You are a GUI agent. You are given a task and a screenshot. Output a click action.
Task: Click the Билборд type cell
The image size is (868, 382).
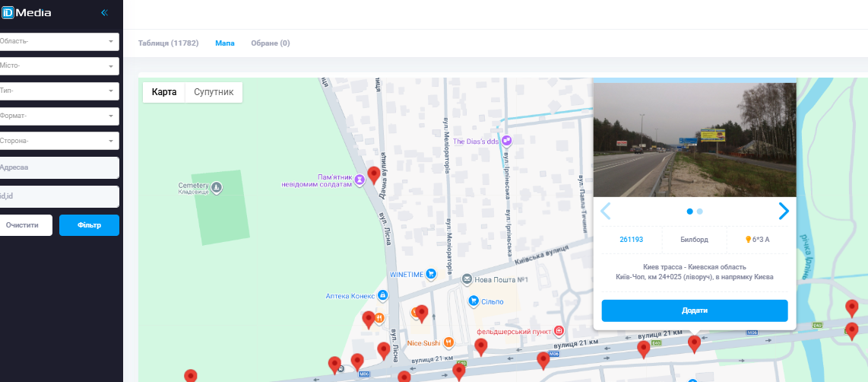pyautogui.click(x=694, y=240)
